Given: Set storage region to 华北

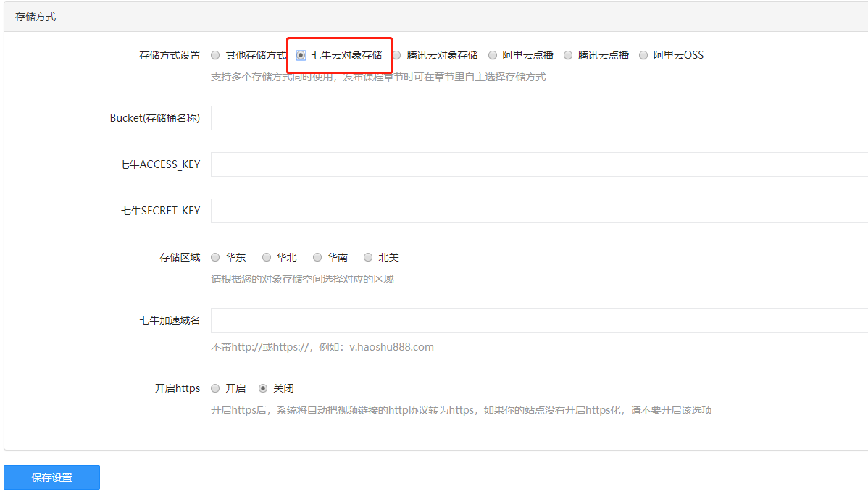Looking at the screenshot, I should click(x=267, y=257).
